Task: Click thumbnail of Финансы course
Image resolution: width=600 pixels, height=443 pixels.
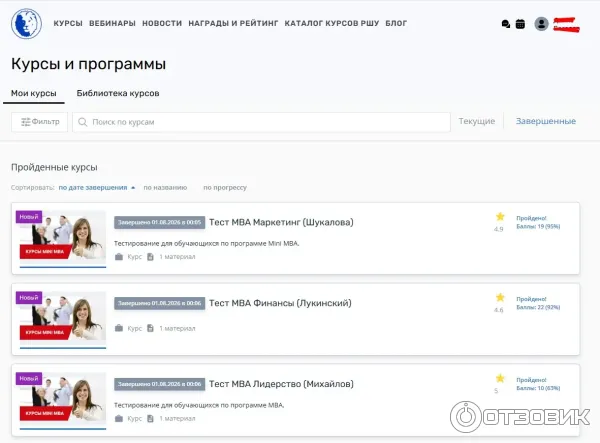Action: (63, 318)
